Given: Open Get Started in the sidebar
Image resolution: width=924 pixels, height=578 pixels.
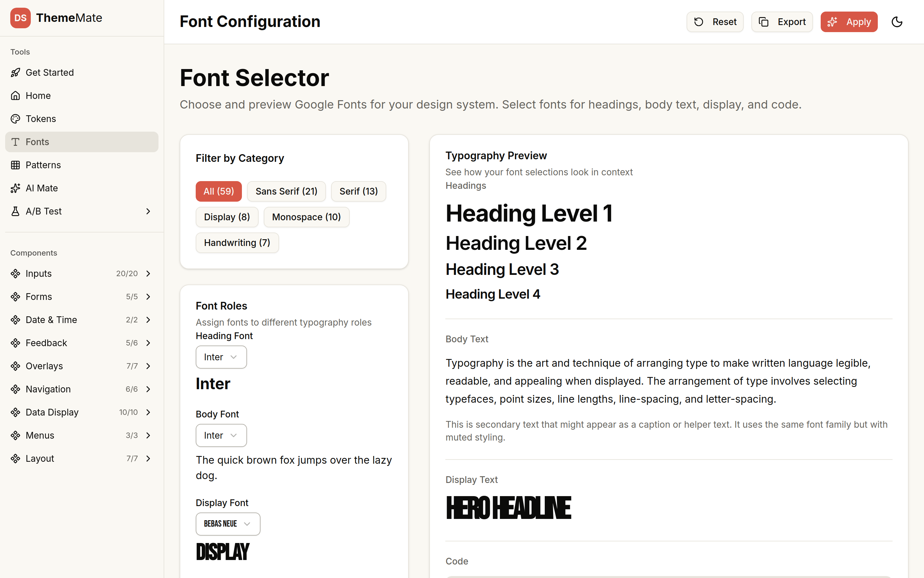Looking at the screenshot, I should [82, 73].
